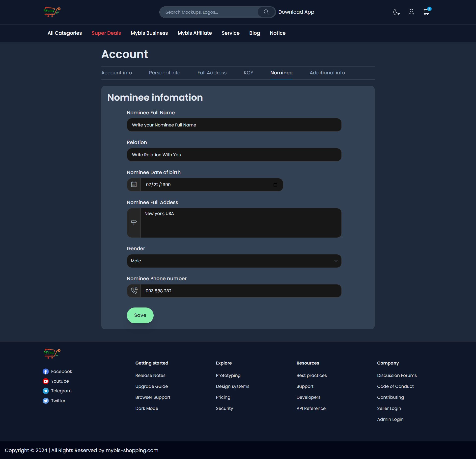Click the search magnifier icon

pyautogui.click(x=266, y=12)
